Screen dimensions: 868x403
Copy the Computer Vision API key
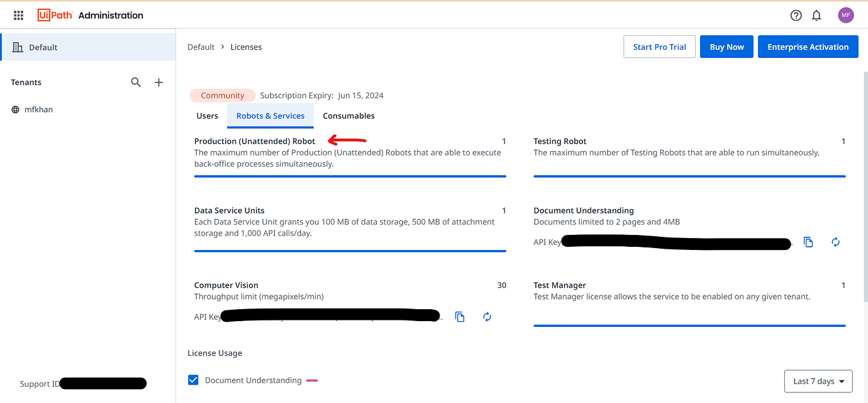click(460, 316)
